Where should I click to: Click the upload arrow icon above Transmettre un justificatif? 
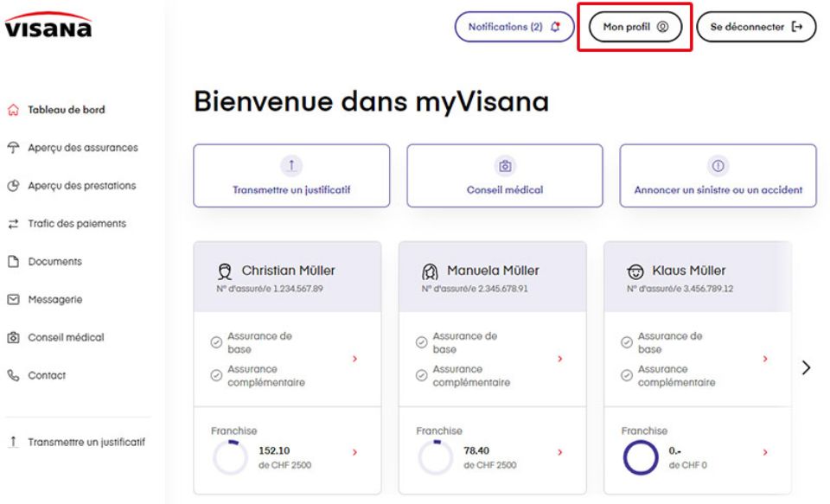point(291,165)
